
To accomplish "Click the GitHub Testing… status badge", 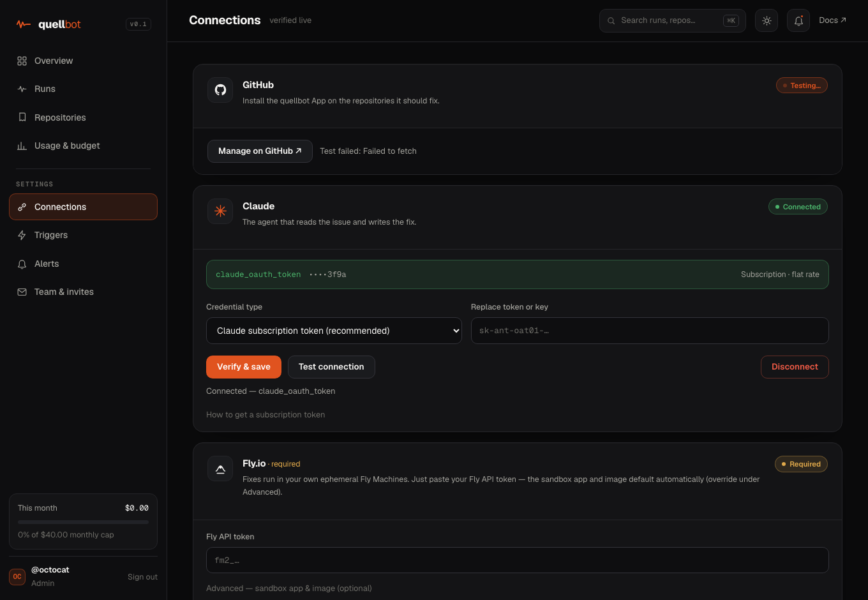I will point(802,86).
